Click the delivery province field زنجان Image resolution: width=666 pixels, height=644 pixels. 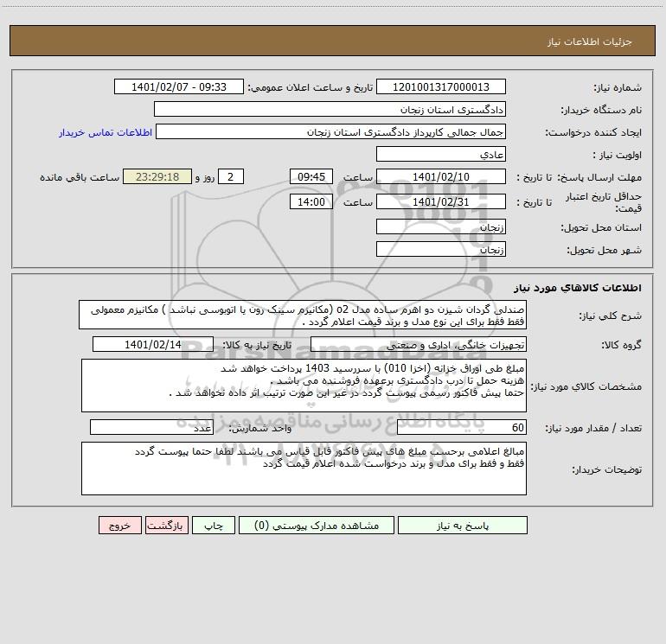click(x=441, y=226)
